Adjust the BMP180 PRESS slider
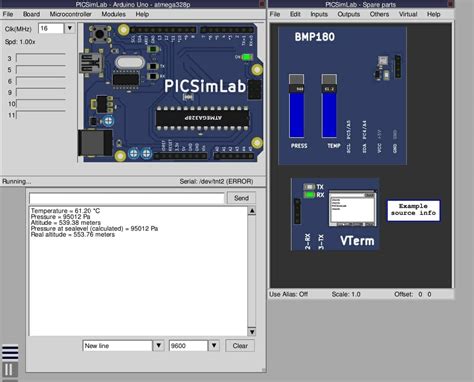 pos(296,106)
